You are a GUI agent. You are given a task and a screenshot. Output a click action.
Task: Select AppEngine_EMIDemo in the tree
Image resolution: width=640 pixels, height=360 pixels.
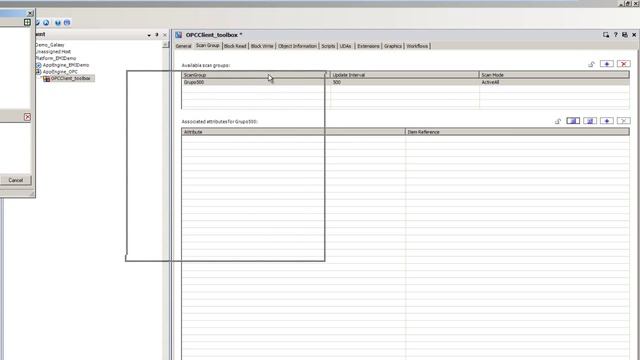point(66,65)
